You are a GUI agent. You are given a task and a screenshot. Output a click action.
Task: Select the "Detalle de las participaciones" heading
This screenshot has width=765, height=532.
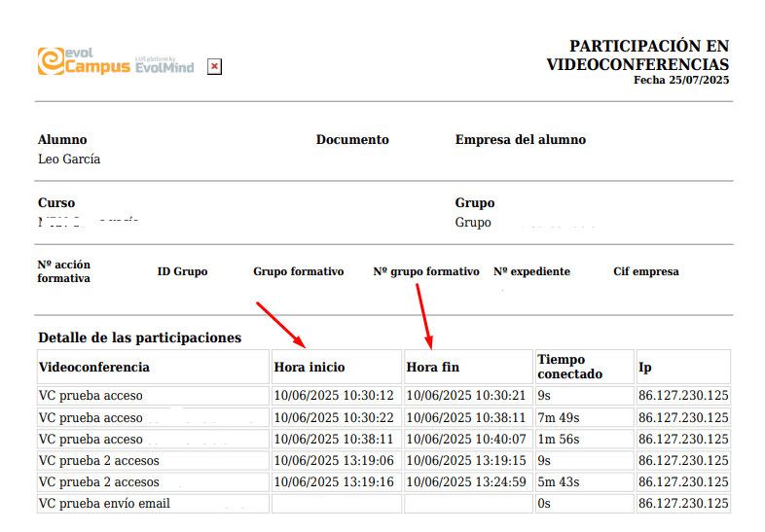139,337
